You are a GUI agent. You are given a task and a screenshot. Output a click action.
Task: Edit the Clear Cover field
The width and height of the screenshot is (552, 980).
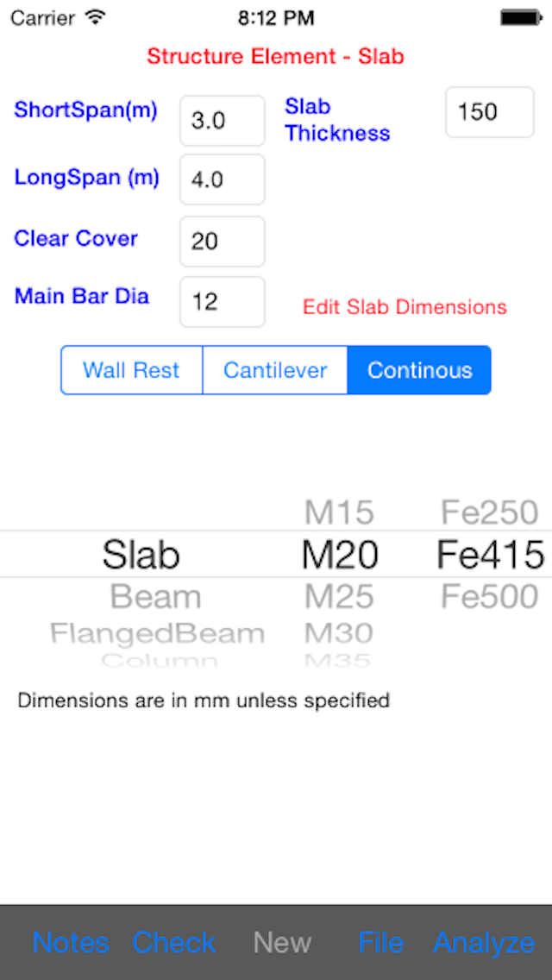[223, 242]
